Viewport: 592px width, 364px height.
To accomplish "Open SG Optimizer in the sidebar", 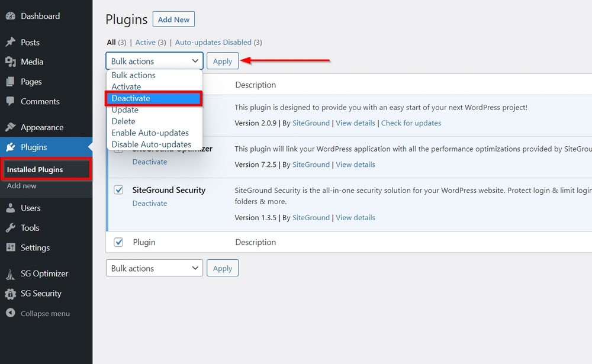I will pos(44,274).
